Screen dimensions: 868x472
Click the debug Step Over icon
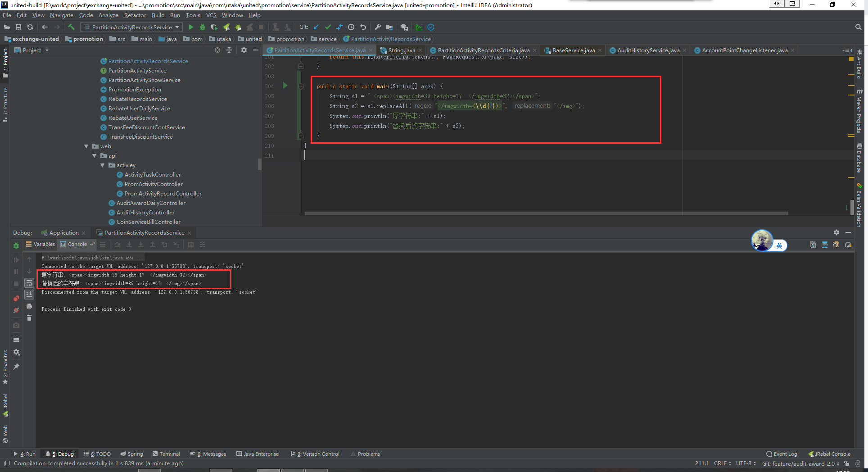click(x=118, y=245)
